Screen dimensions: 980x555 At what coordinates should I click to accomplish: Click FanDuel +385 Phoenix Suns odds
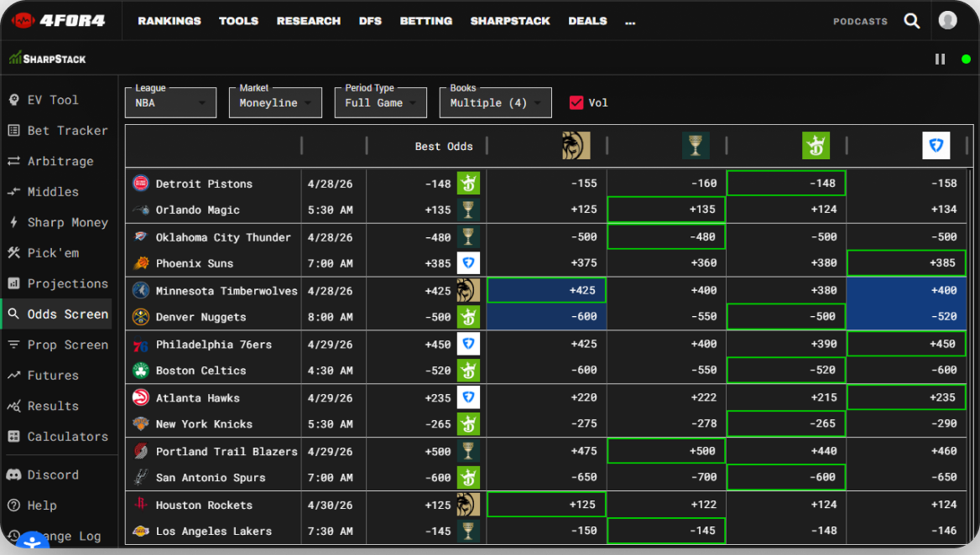click(906, 263)
